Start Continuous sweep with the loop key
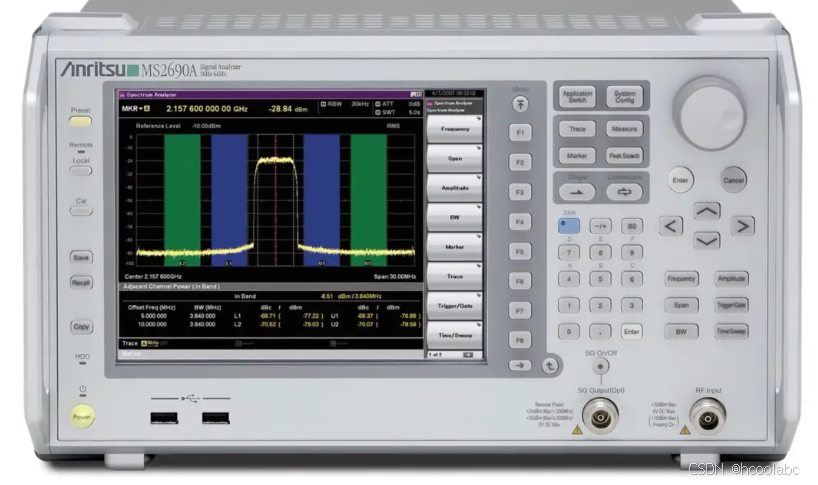Image resolution: width=818 pixels, height=485 pixels. [x=624, y=192]
